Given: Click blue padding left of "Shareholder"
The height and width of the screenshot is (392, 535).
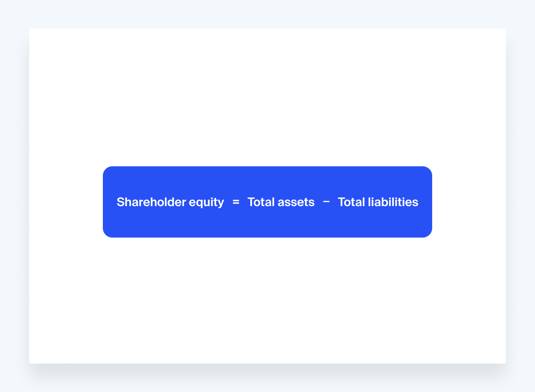Looking at the screenshot, I should tap(110, 202).
